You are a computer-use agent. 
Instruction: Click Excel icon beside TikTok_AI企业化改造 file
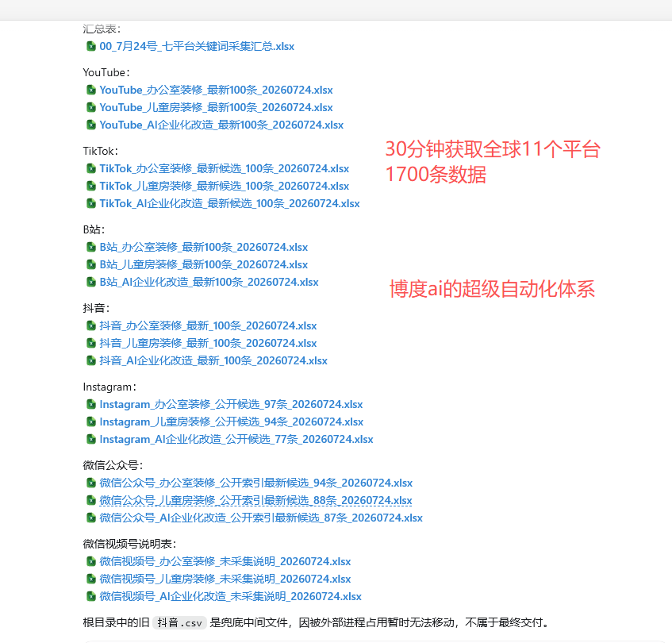point(91,203)
